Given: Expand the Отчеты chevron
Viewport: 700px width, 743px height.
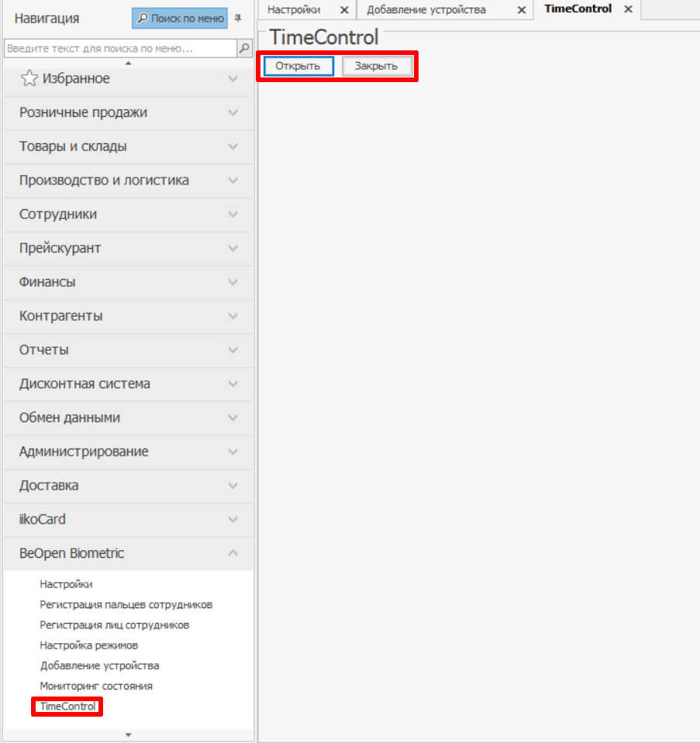Looking at the screenshot, I should [x=233, y=349].
